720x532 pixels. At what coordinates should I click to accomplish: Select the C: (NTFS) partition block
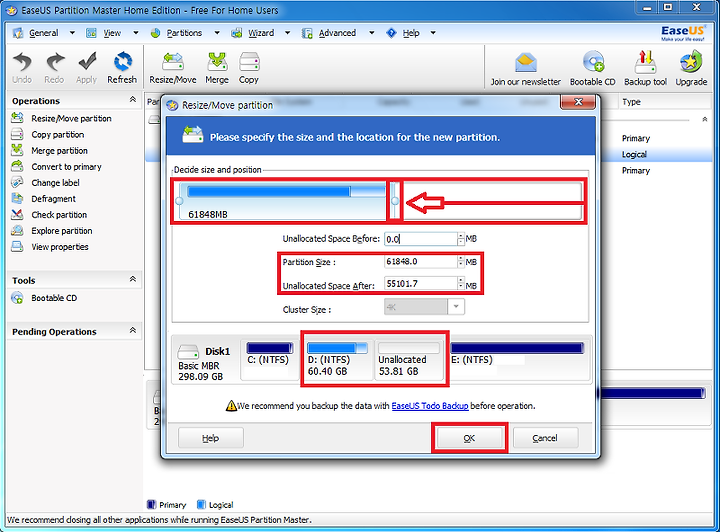[270, 360]
